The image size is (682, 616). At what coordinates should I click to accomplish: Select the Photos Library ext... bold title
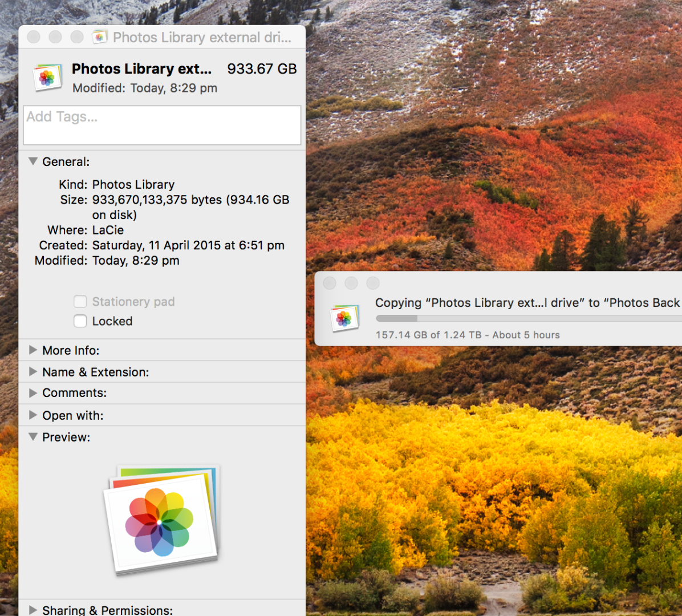click(x=141, y=68)
